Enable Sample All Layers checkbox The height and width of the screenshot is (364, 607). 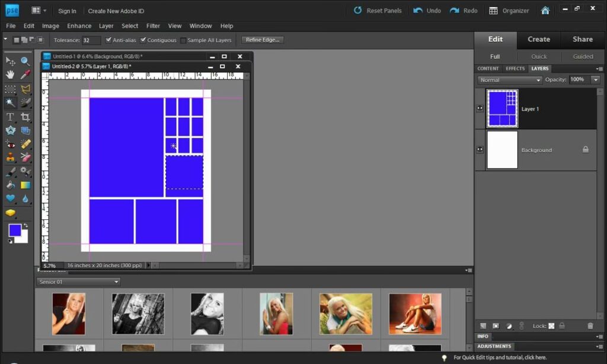(x=184, y=40)
